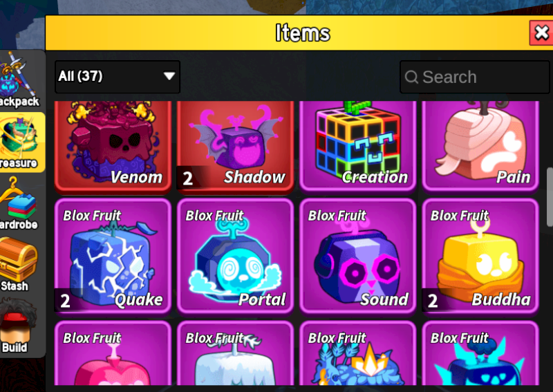The width and height of the screenshot is (553, 392).
Task: Click the dropdown arrow beside All (37)
Action: pos(169,76)
